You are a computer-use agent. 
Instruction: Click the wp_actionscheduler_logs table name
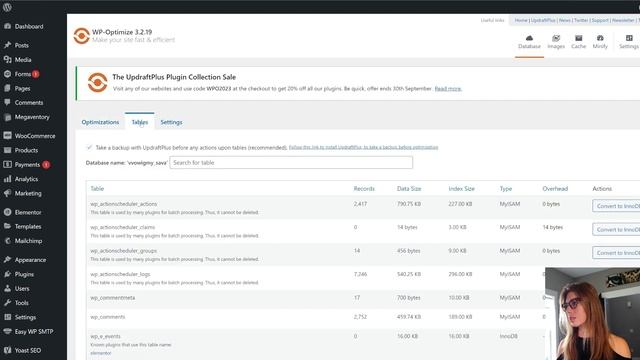tap(120, 274)
